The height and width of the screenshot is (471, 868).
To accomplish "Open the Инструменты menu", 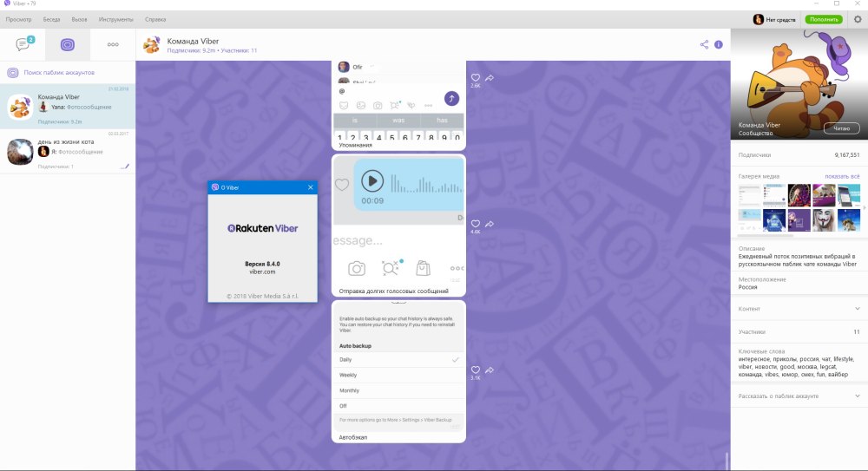I will [x=115, y=19].
